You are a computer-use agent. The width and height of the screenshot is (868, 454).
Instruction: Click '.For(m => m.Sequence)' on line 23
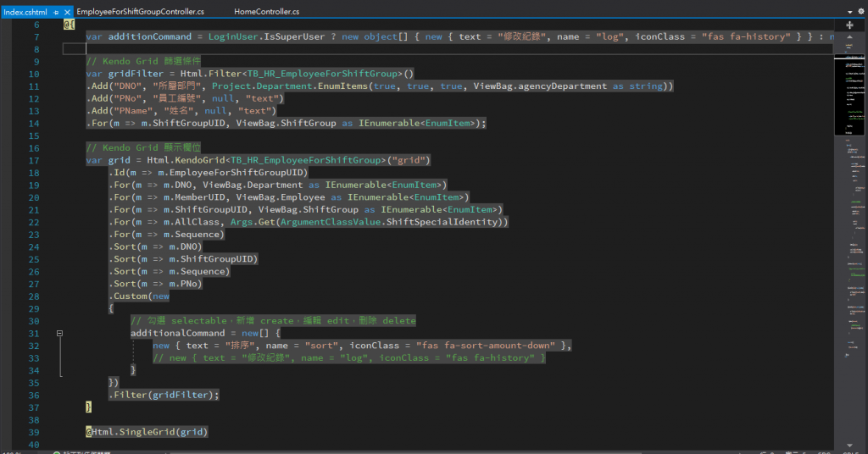pyautogui.click(x=167, y=235)
